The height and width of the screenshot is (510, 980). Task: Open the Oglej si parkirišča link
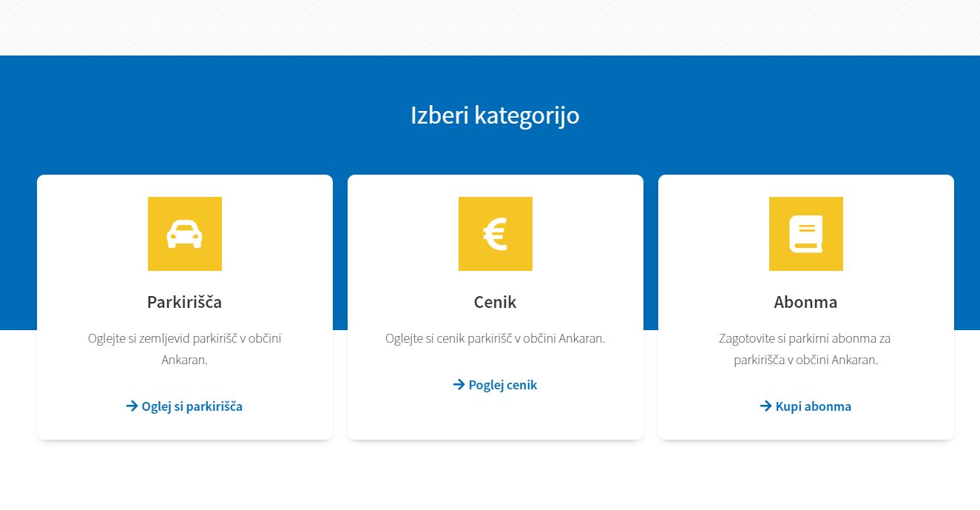coord(185,406)
